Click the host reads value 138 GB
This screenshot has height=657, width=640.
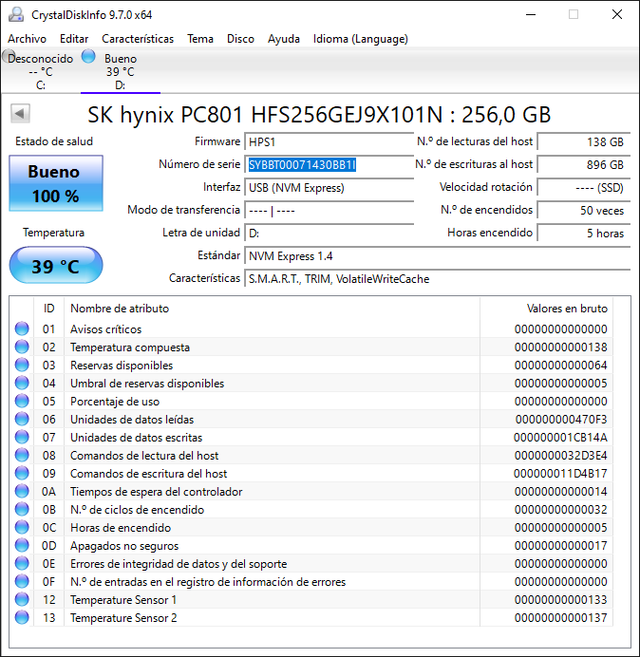584,142
